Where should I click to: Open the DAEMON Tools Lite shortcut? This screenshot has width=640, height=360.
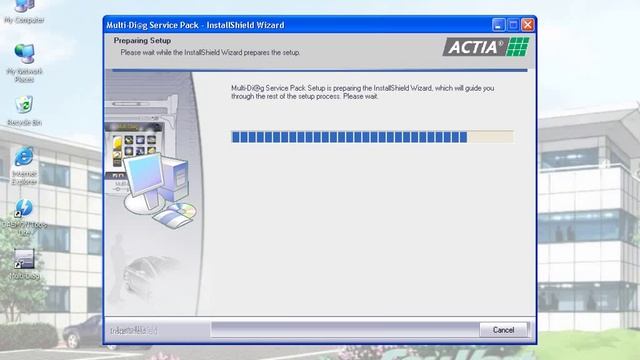24,218
